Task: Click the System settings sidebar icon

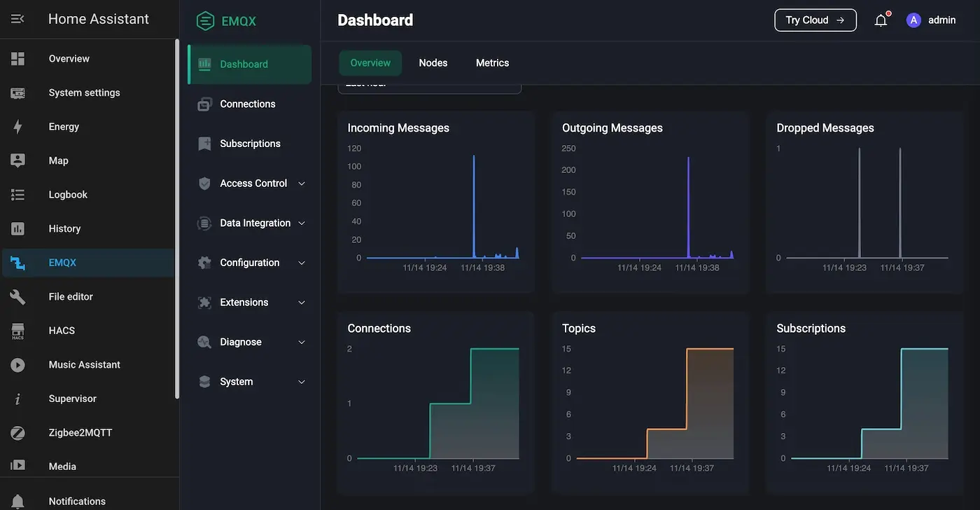Action: (17, 92)
